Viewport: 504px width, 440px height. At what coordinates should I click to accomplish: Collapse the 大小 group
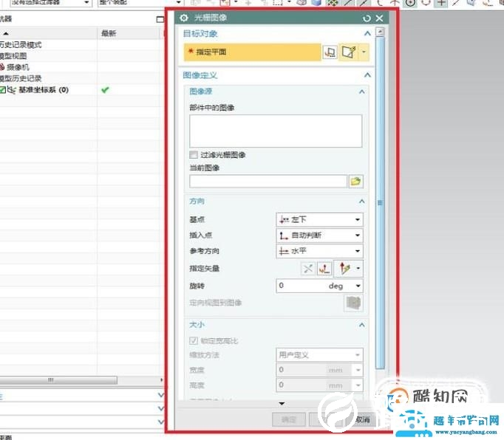(362, 325)
